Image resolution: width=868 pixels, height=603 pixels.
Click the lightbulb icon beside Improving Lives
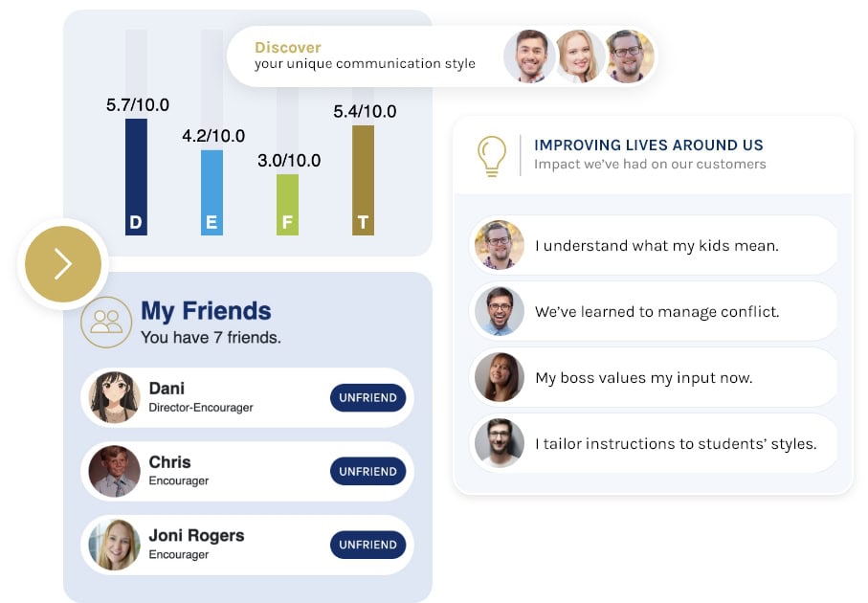click(x=492, y=157)
